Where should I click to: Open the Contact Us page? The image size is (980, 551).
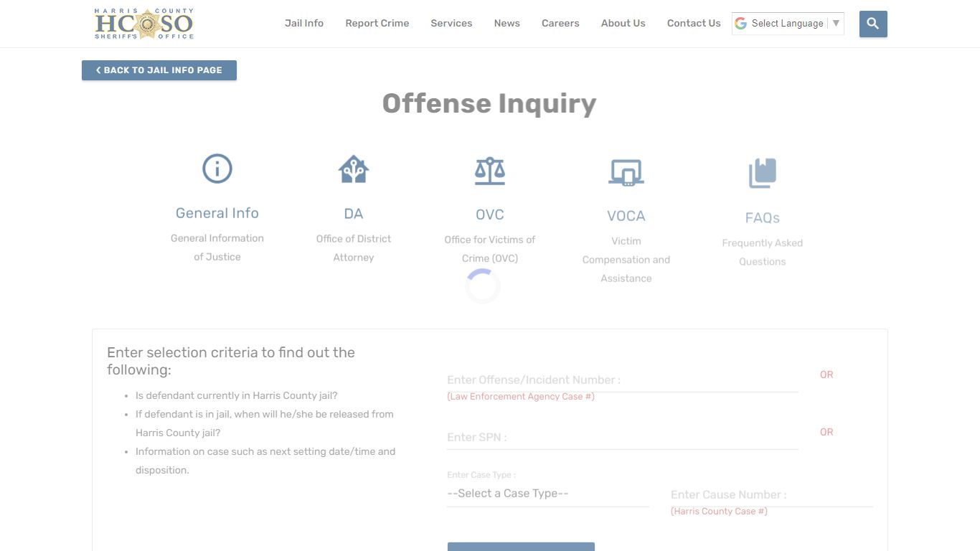pos(693,23)
